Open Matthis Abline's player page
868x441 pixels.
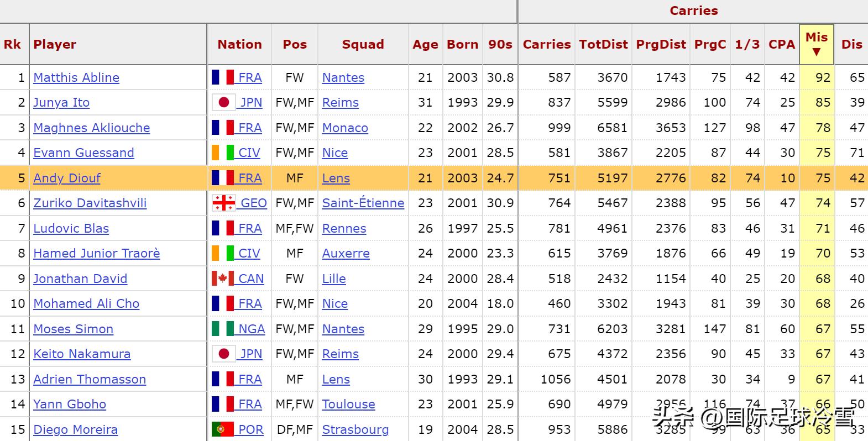coord(76,77)
